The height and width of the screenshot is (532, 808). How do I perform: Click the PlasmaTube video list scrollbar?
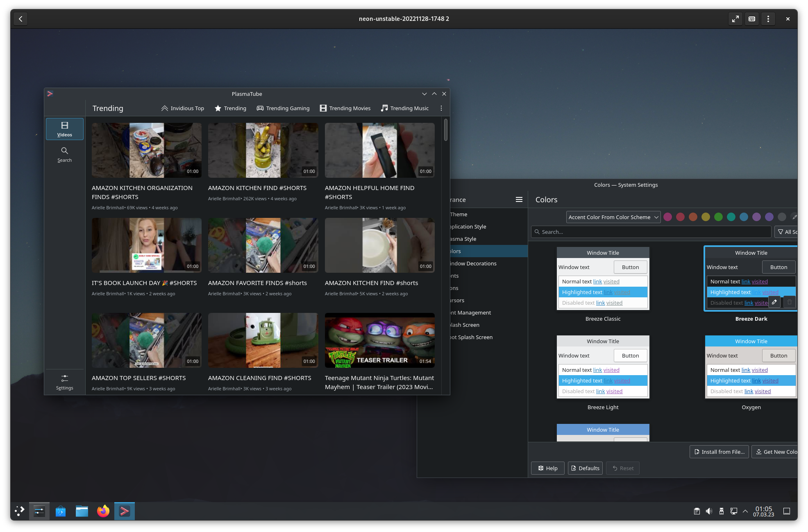(x=445, y=130)
